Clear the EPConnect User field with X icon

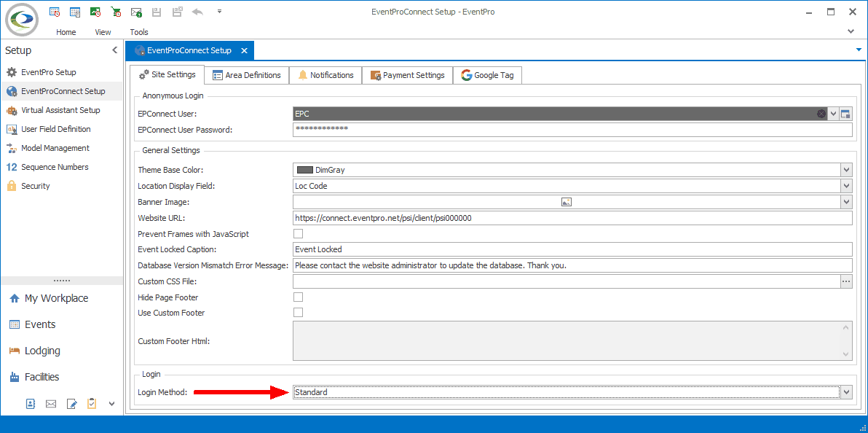point(821,114)
